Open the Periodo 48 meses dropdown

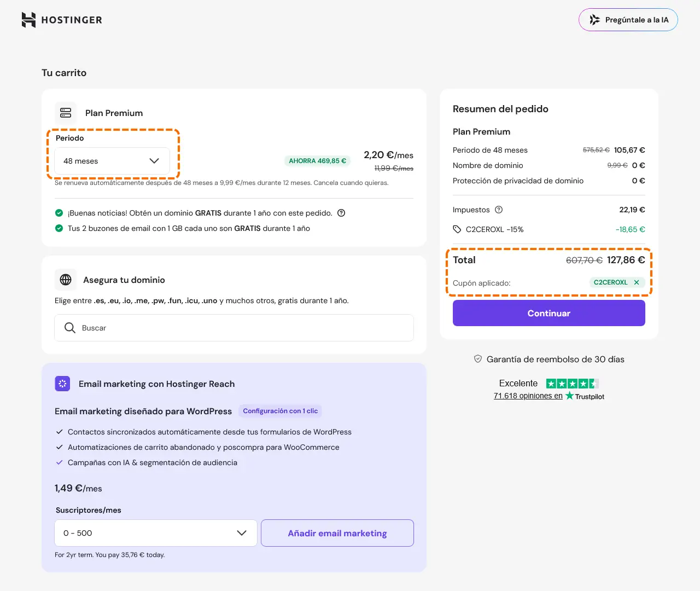(x=112, y=161)
